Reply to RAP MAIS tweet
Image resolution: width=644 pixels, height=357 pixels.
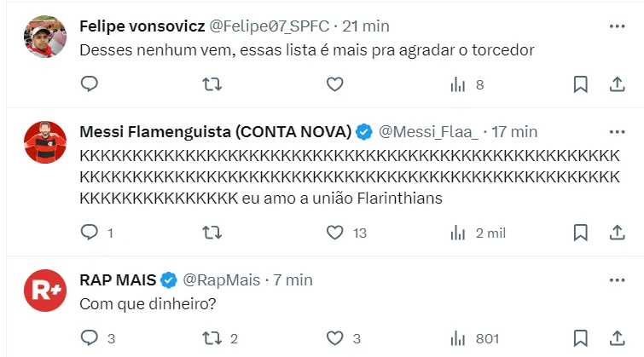pos(90,338)
